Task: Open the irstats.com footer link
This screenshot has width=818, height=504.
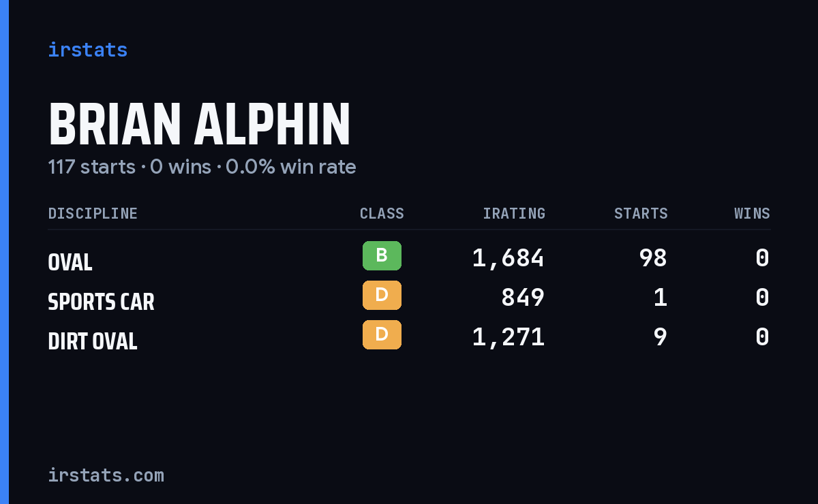Action: click(106, 475)
